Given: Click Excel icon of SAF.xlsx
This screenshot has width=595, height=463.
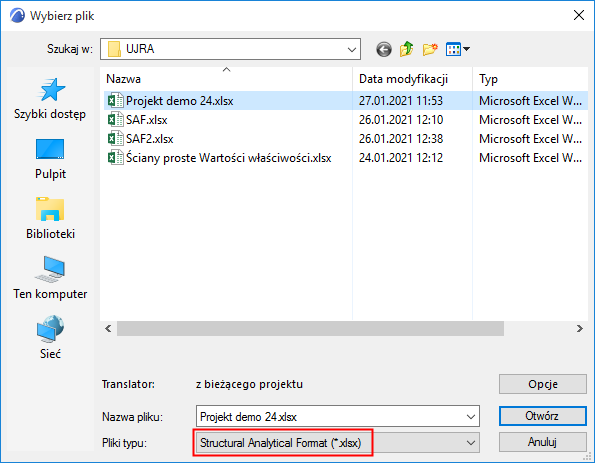Looking at the screenshot, I should click(x=115, y=120).
